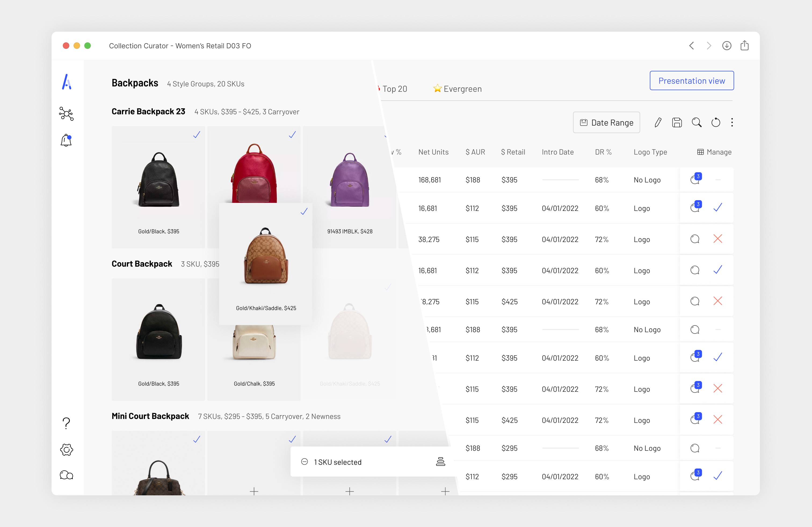This screenshot has width=812, height=527.
Task: Open comments on the $188 $295 row
Action: (x=695, y=448)
